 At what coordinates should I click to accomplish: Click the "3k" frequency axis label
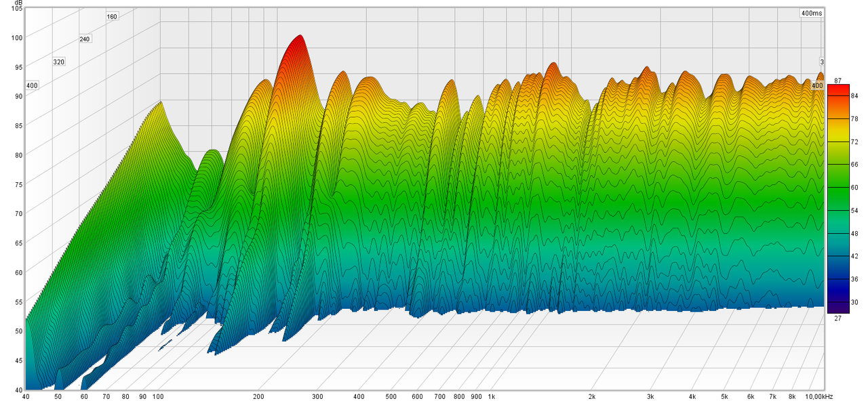pos(651,396)
